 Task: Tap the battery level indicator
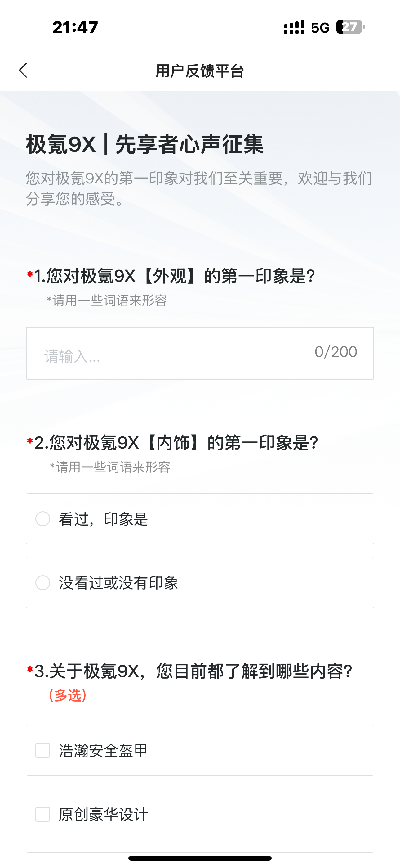350,27
